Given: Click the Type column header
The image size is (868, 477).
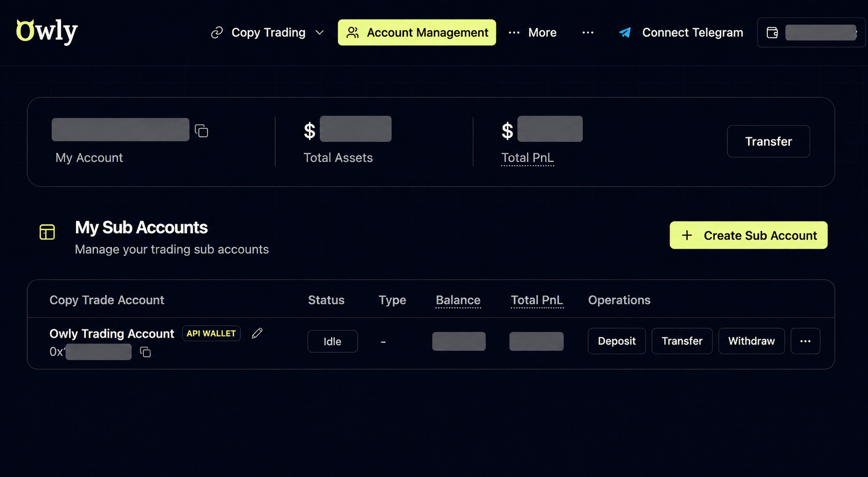Looking at the screenshot, I should [392, 300].
